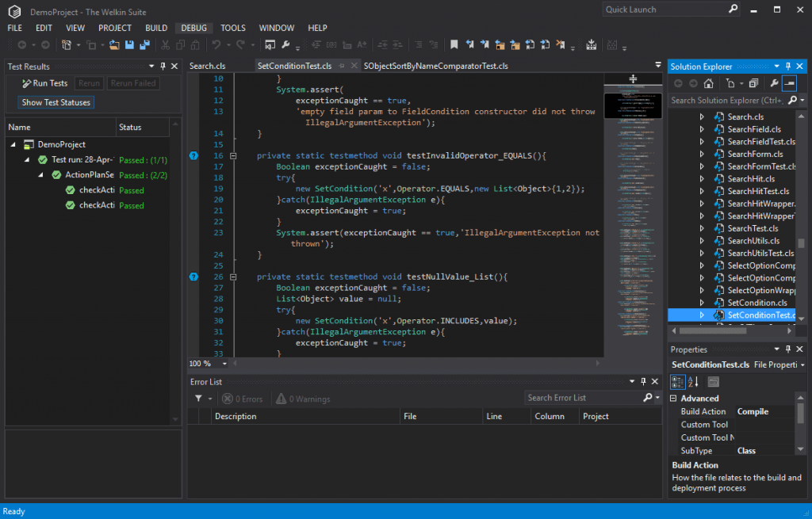Toggle Preview Selected Items in Solution Explorer

coord(789,83)
